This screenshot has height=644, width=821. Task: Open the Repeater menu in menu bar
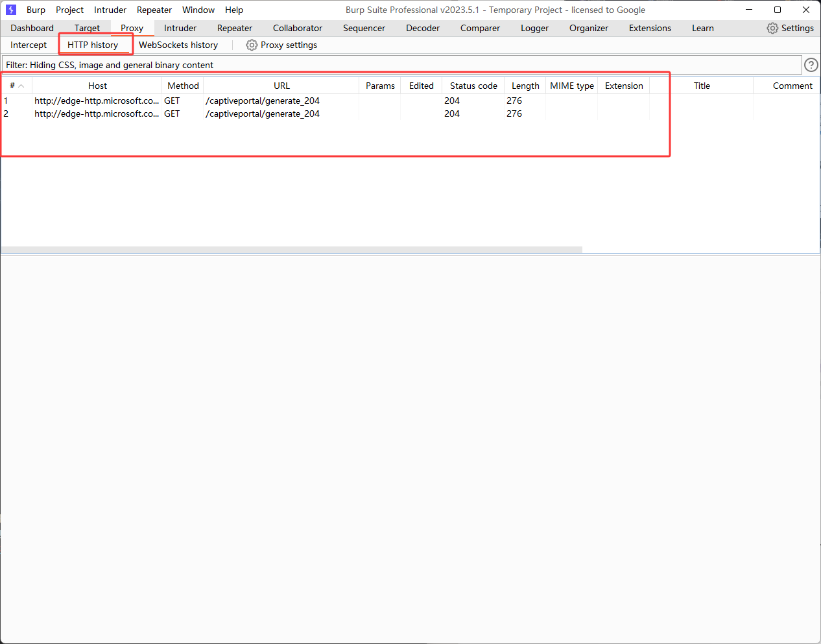pos(154,10)
